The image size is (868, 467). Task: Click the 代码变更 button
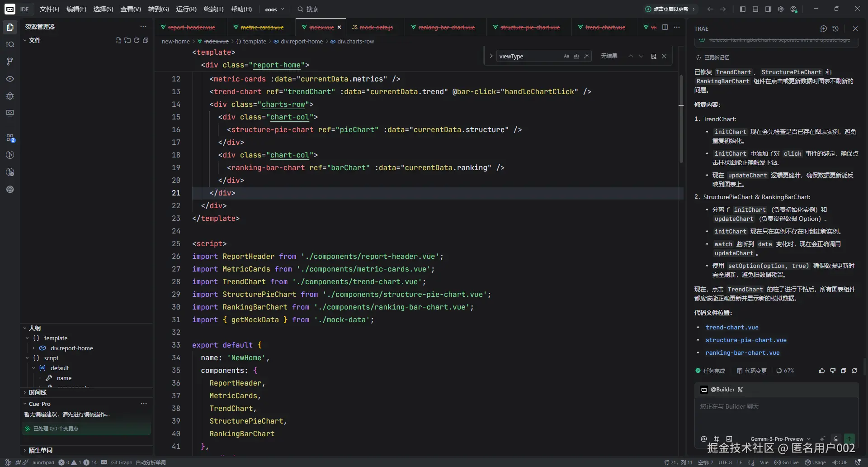pyautogui.click(x=752, y=371)
